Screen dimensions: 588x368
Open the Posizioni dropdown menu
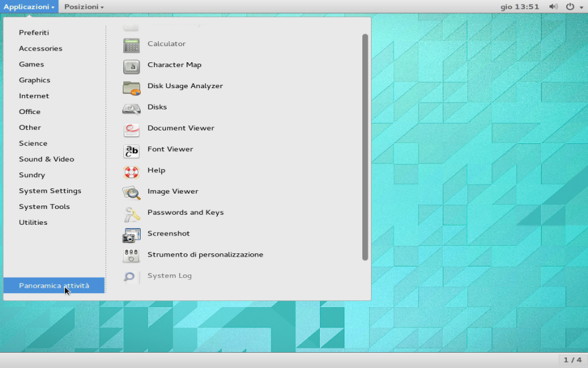84,7
